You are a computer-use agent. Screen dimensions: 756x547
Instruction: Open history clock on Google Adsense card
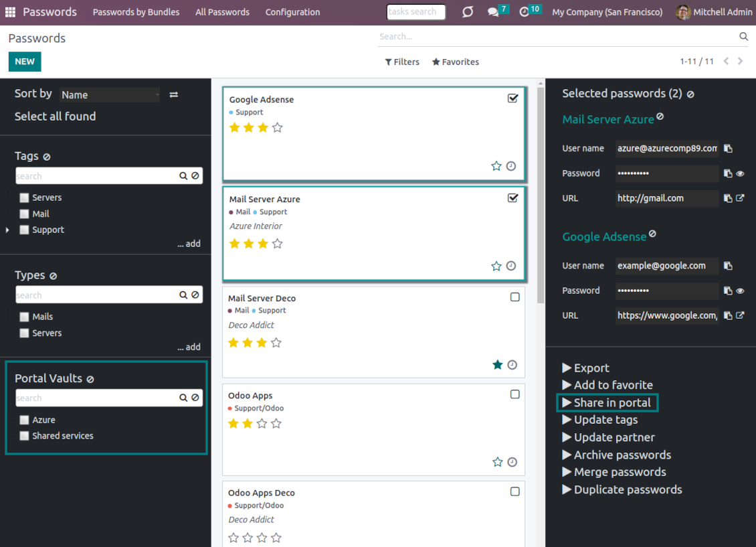[x=511, y=166]
